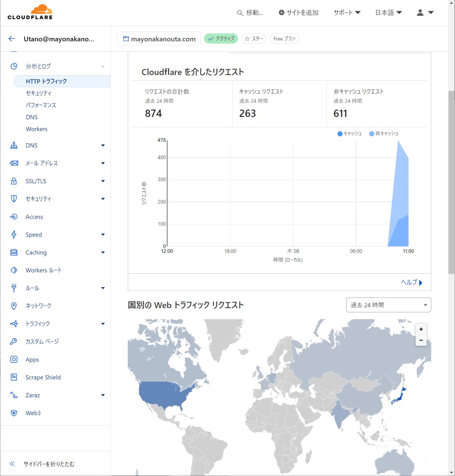Click サイドバーを折りたたむ text
This screenshot has width=455, height=476.
tap(49, 464)
